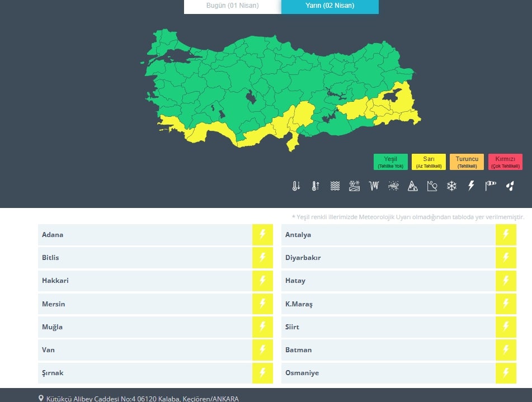This screenshot has width=532, height=402.
Task: Click the avalanche mountain icon
Action: (x=413, y=186)
